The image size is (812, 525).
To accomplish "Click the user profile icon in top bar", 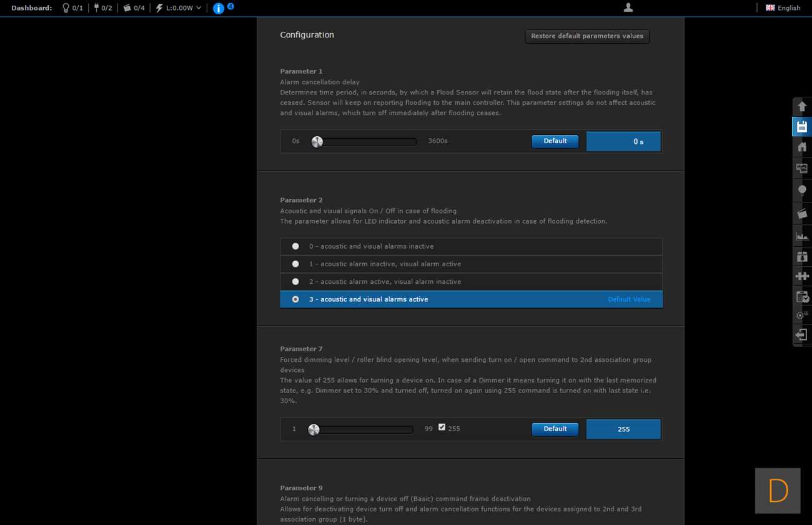I will pyautogui.click(x=628, y=7).
